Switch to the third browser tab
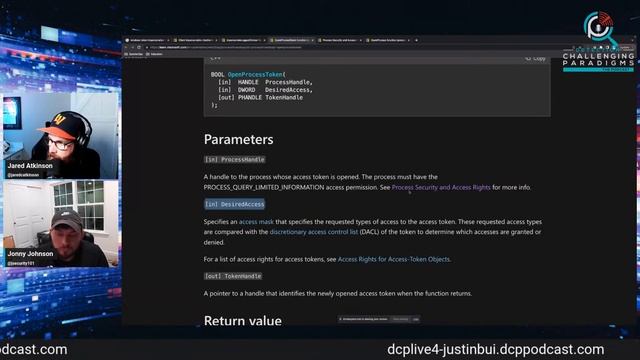Viewport: 640px width, 360px height. tap(243, 40)
